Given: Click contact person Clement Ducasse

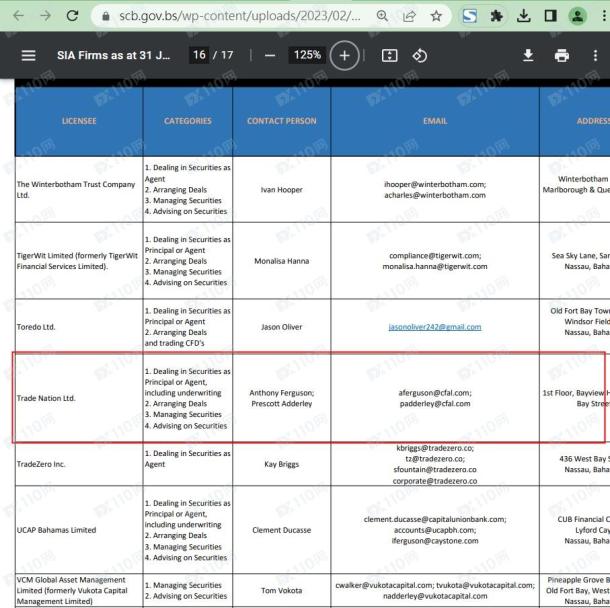Looking at the screenshot, I should click(282, 530).
